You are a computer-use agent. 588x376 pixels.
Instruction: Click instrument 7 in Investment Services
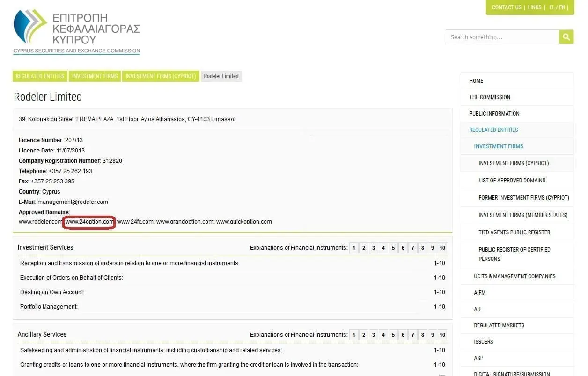click(x=413, y=248)
